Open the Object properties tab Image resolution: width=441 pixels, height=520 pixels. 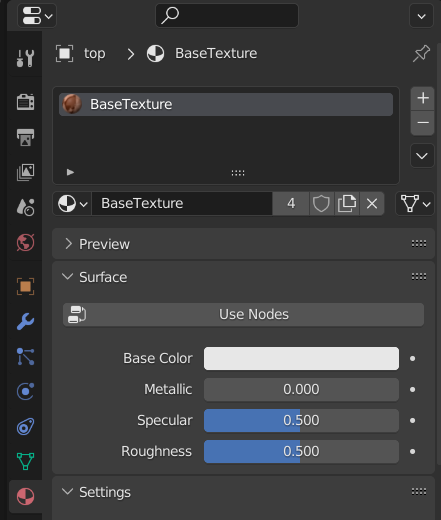click(25, 287)
